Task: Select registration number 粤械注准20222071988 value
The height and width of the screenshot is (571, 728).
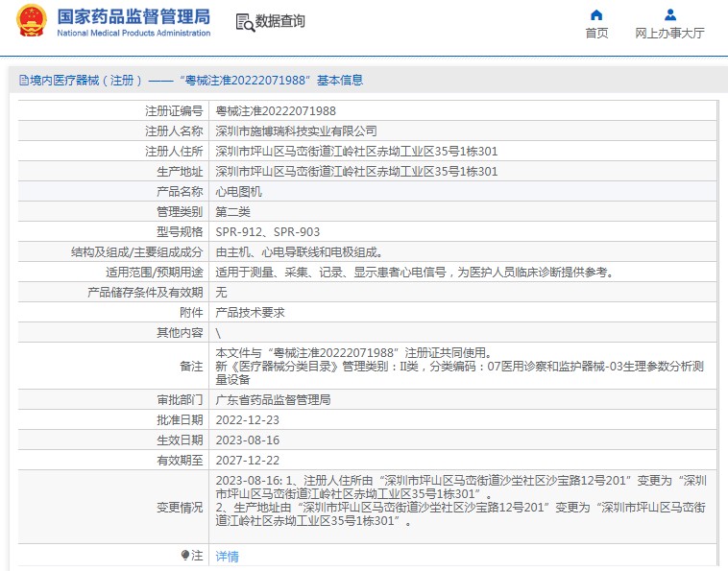Action: click(x=276, y=111)
